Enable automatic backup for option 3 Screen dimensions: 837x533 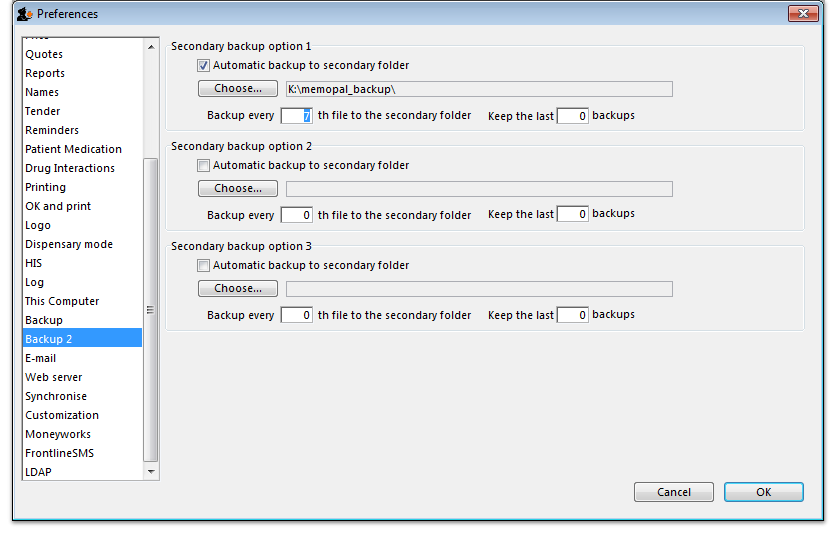click(x=204, y=266)
